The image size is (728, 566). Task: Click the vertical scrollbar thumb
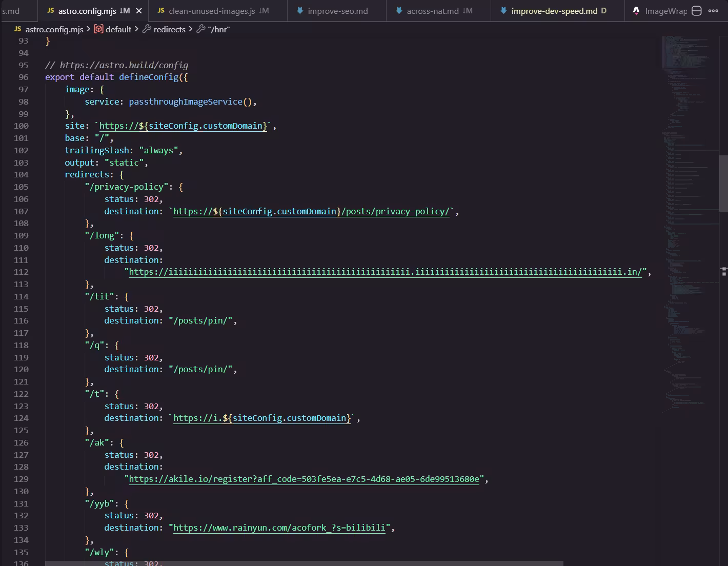pos(723,183)
